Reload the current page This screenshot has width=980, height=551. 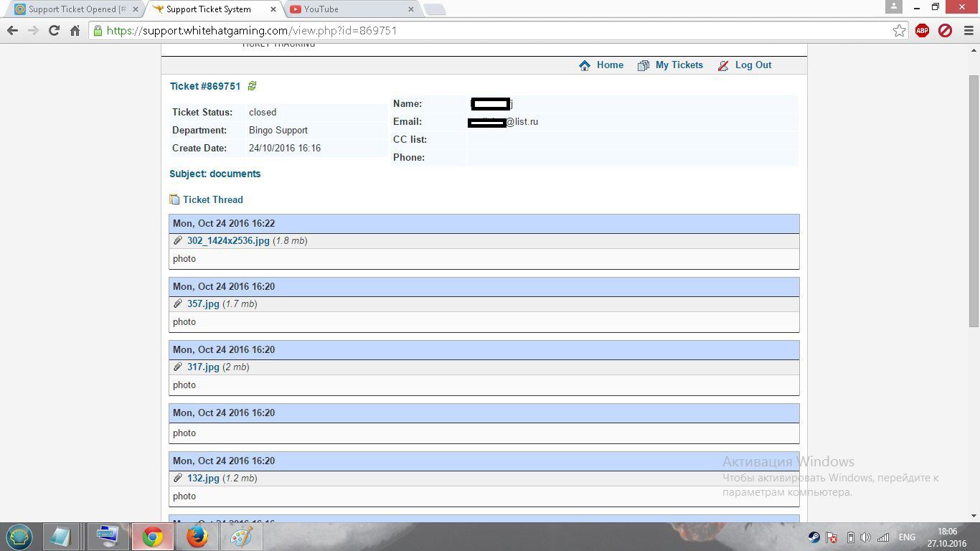coord(54,30)
